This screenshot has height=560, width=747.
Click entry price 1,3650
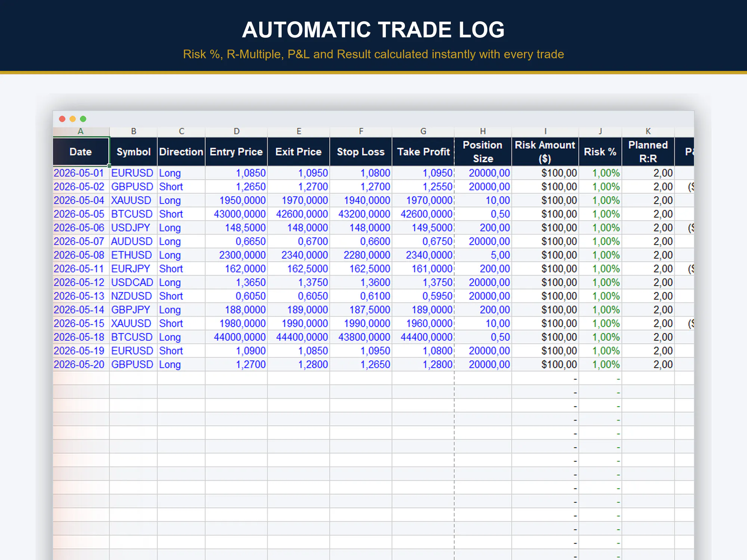click(x=236, y=283)
